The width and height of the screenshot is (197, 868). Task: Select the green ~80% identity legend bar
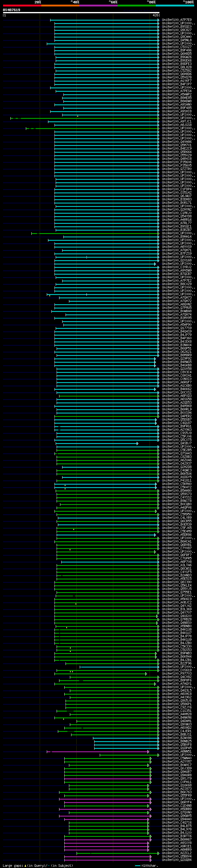pyautogui.click(x=137, y=6)
